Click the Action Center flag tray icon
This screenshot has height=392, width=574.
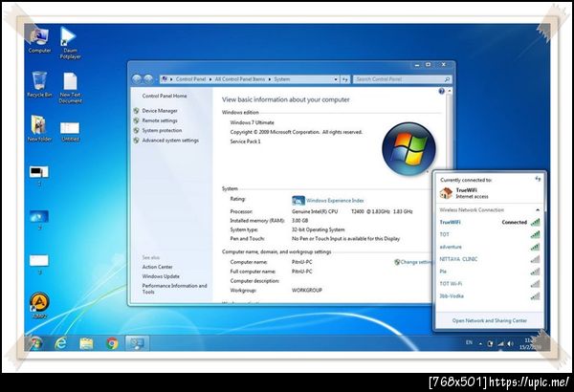coord(490,343)
